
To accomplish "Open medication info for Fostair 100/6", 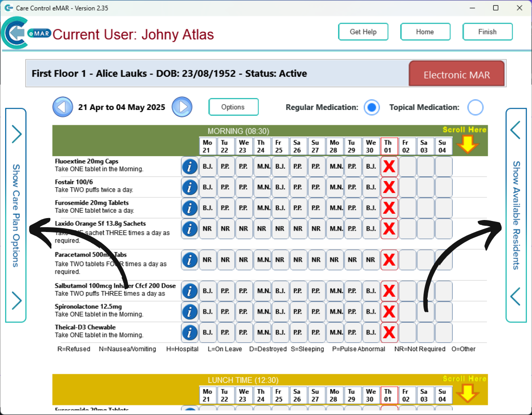I will click(x=189, y=187).
